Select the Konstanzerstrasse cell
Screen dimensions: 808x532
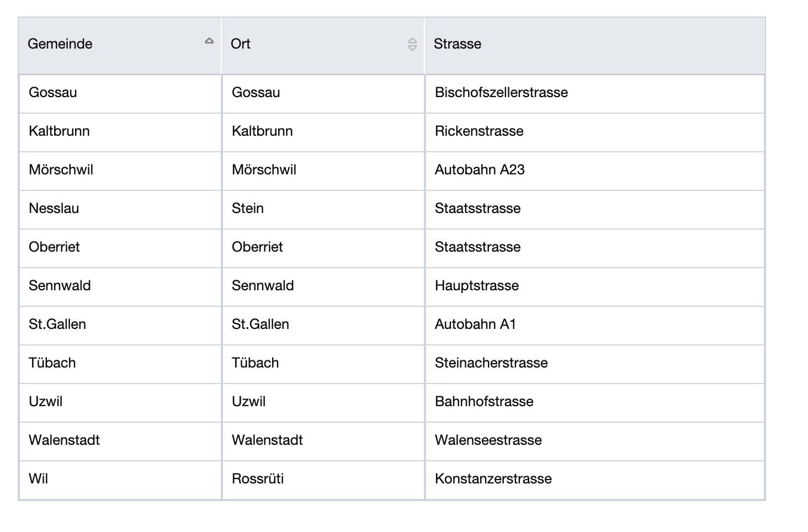(493, 479)
